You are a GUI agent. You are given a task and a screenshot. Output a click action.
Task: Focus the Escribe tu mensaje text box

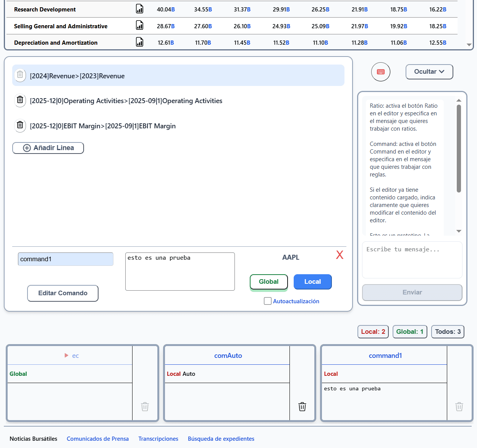click(412, 260)
